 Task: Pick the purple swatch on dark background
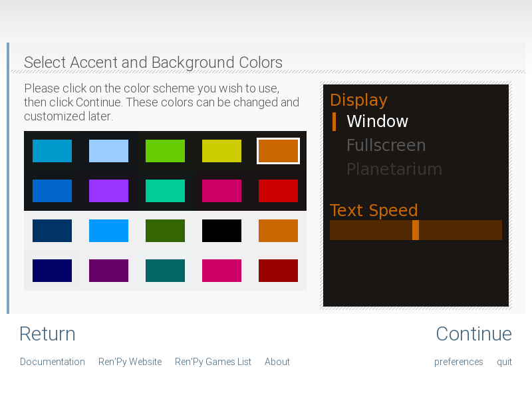[108, 191]
